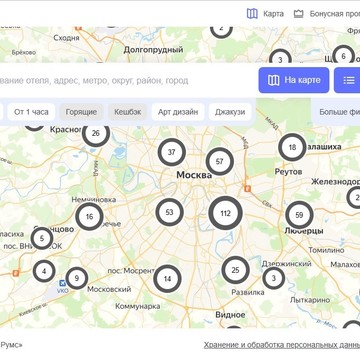Show results with На карте button
Screen dimensions: 360x360
[294, 80]
